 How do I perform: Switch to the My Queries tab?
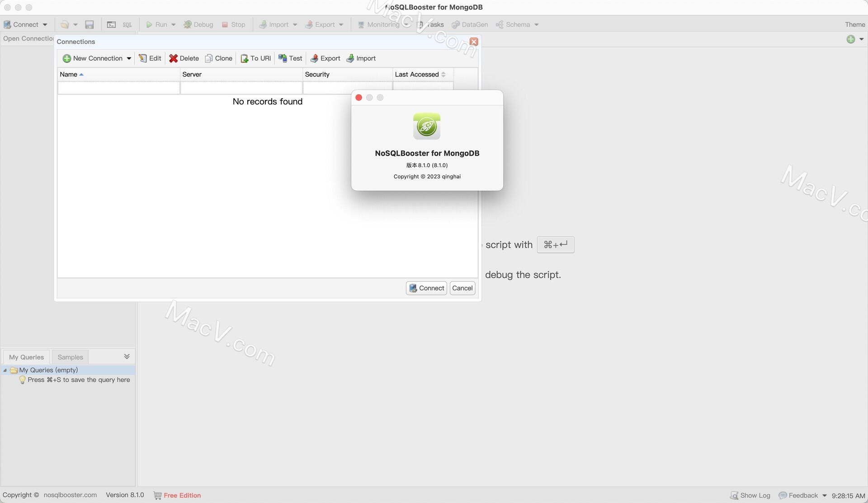point(26,357)
